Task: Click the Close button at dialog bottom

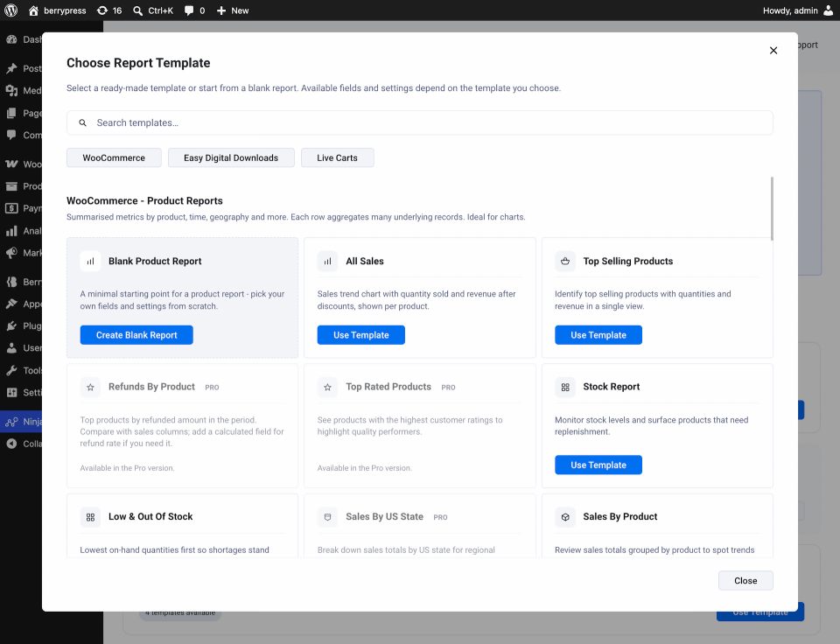Action: click(x=745, y=581)
